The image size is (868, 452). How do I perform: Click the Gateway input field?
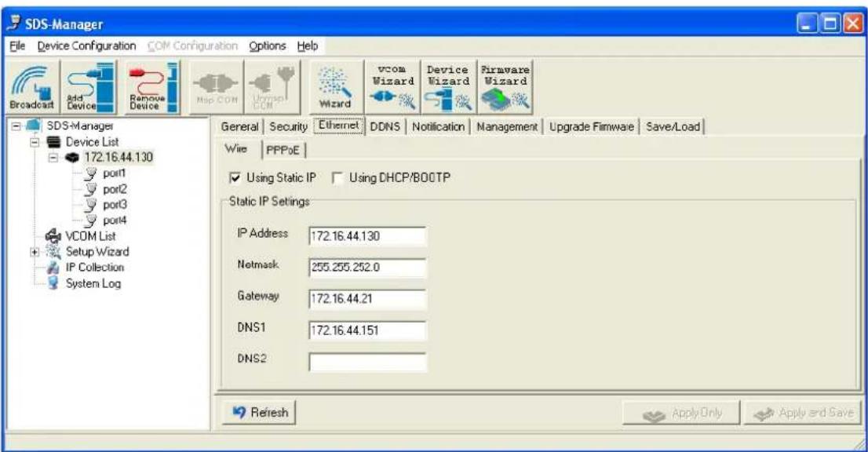pos(367,299)
